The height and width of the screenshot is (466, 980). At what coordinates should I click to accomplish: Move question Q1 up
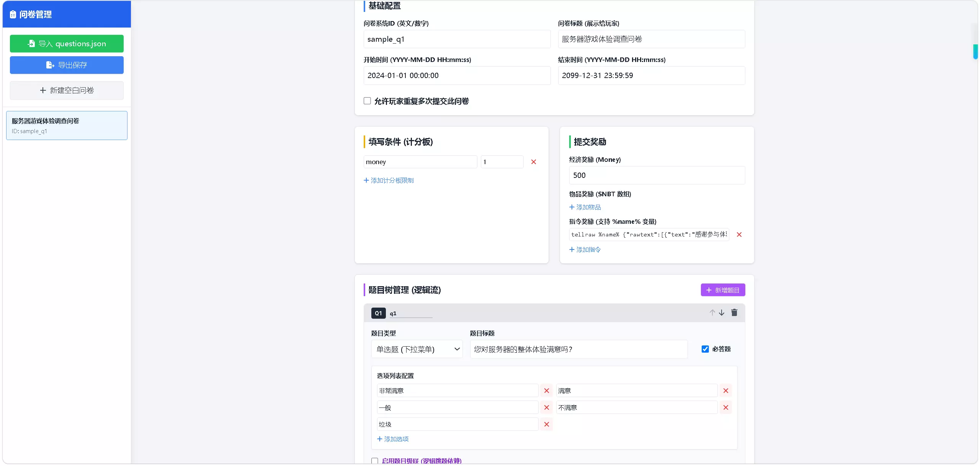tap(712, 313)
